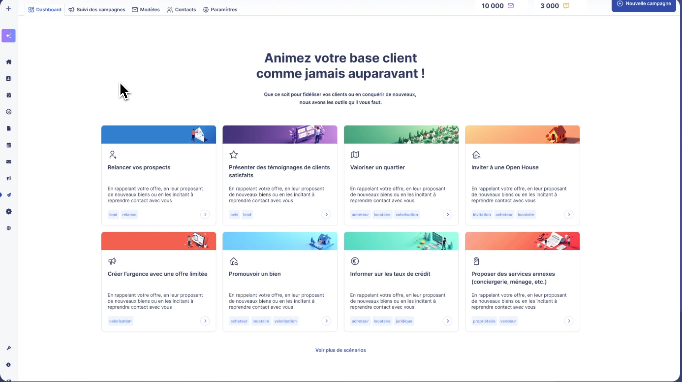682x382 pixels.
Task: Click the Valoriser un quartier title
Action: [377, 168]
